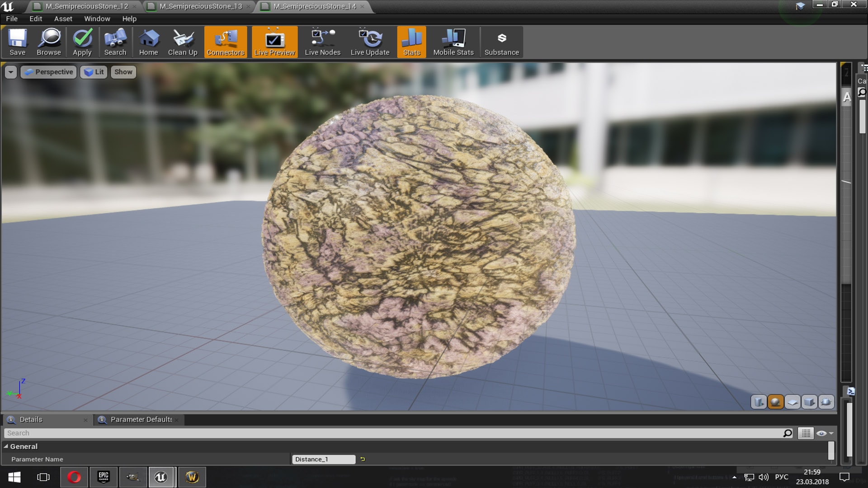Open the Search tool on the toolbar
This screenshot has height=488, width=868.
115,42
